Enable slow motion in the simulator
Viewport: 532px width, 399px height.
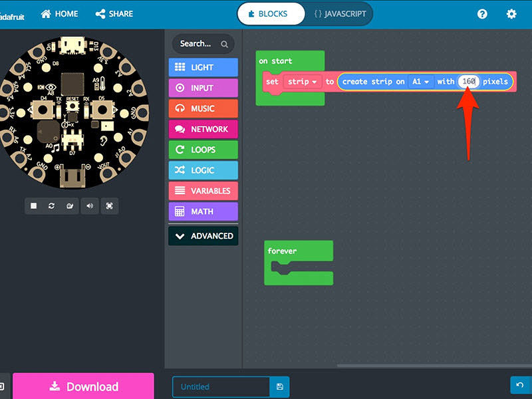[70, 206]
